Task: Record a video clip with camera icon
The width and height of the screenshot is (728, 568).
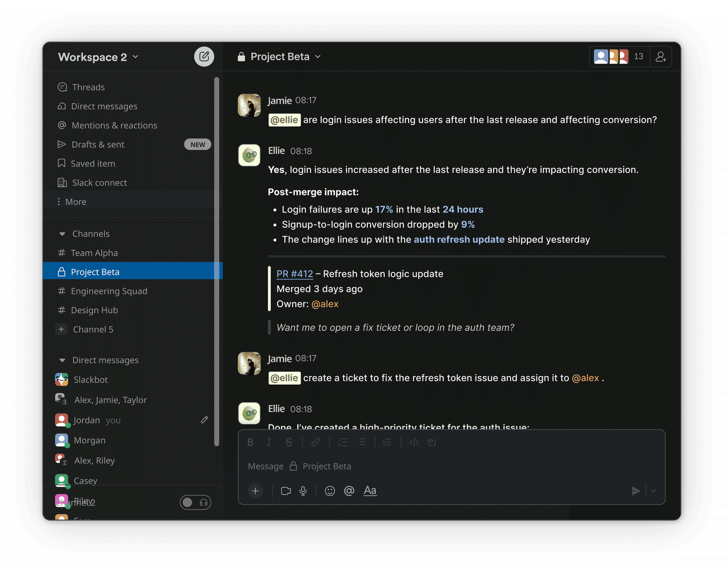Action: tap(286, 491)
